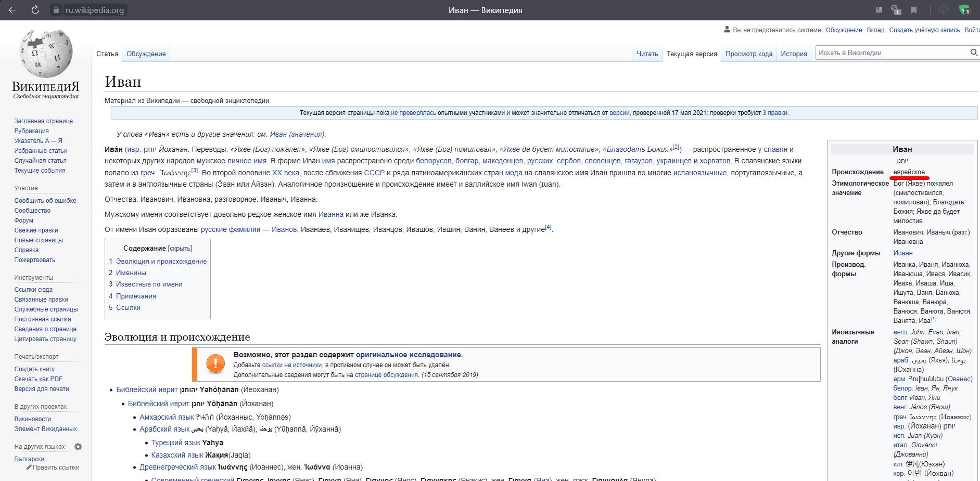Go to Заглавная страница in sidebar
The height and width of the screenshot is (481, 980).
pos(44,121)
